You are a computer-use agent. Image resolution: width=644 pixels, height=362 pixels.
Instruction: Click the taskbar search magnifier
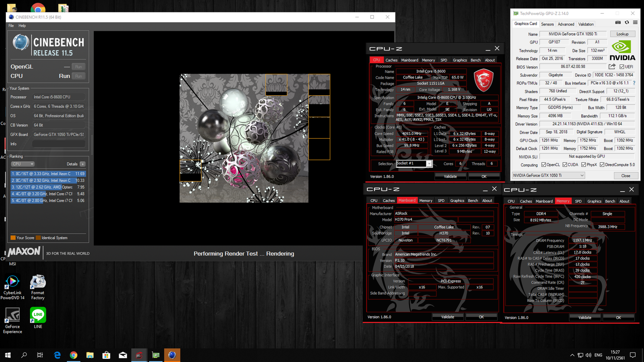pyautogui.click(x=24, y=355)
